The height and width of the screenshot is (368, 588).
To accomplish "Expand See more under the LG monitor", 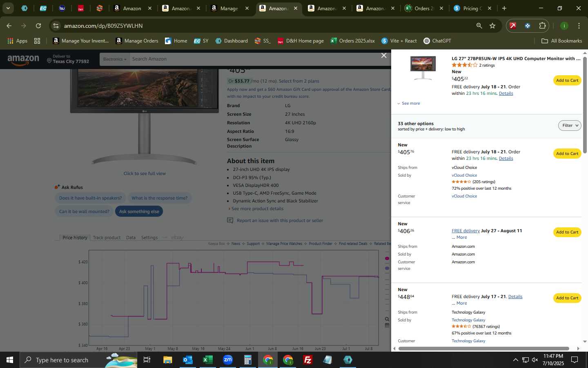I will click(409, 103).
